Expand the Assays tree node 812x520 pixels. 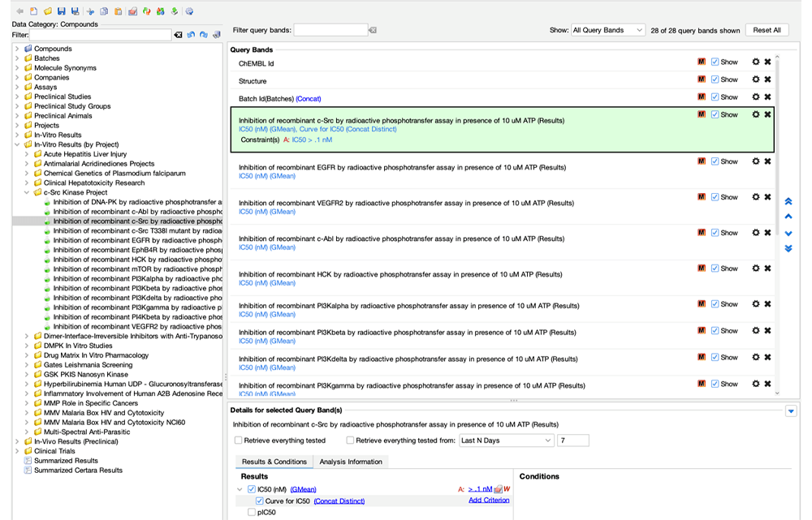(17, 87)
